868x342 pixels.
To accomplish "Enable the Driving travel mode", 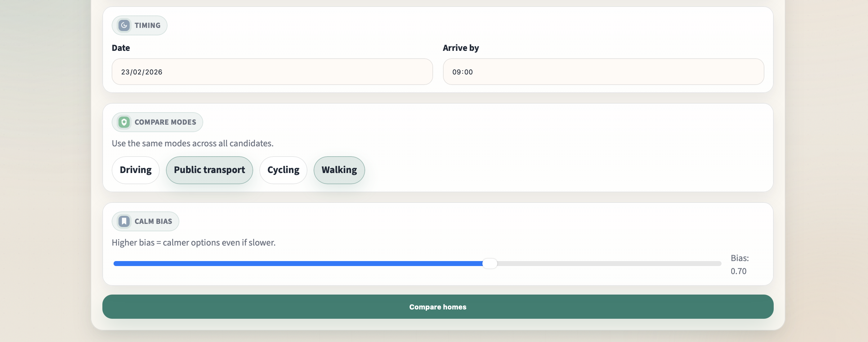I will [x=135, y=170].
